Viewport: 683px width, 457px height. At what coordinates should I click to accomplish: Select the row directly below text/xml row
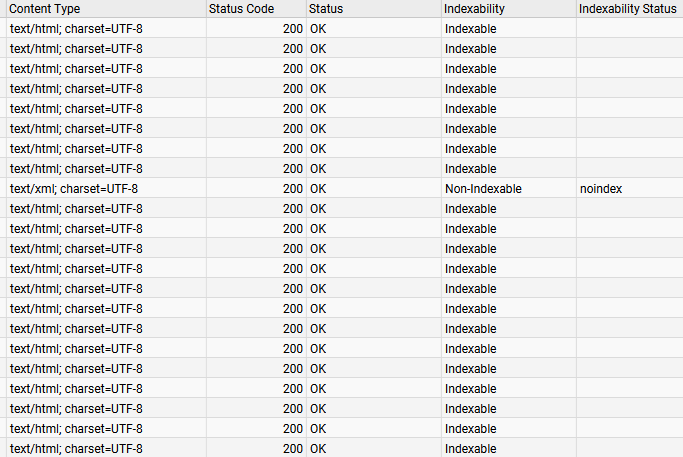pyautogui.click(x=76, y=208)
